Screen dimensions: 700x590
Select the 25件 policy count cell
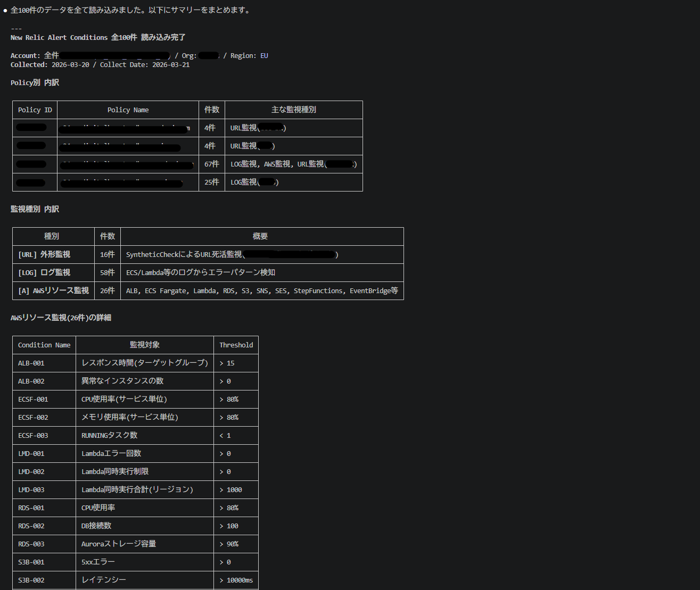(211, 182)
